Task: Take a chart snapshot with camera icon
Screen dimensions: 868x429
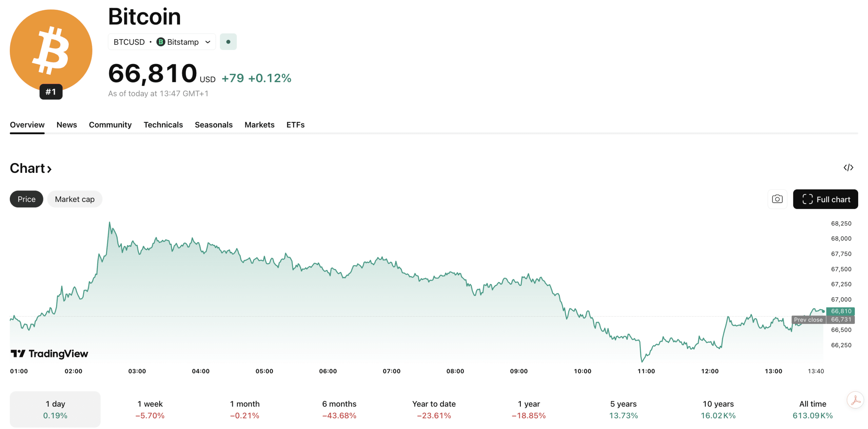Action: pyautogui.click(x=777, y=199)
